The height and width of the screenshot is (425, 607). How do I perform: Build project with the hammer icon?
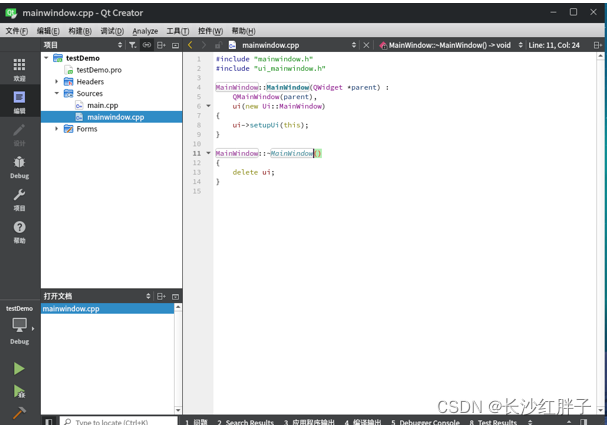point(19,413)
